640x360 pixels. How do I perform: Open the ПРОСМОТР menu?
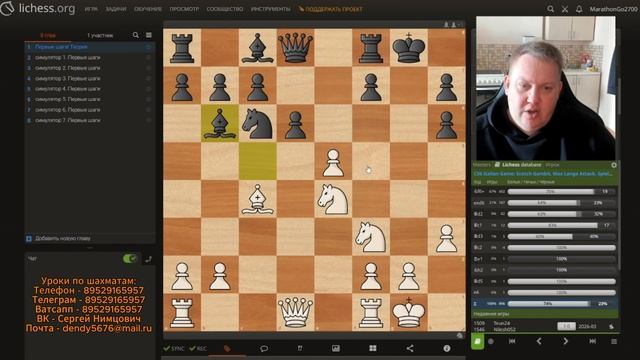click(x=184, y=9)
